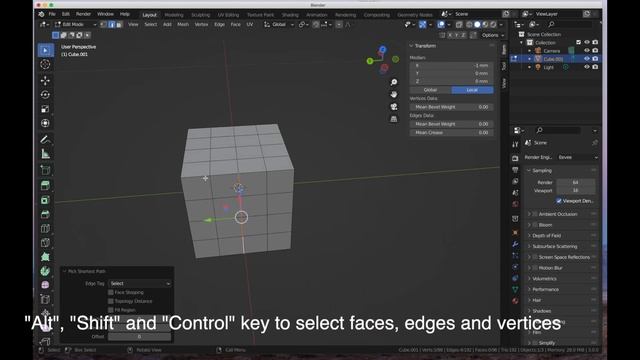The height and width of the screenshot is (360, 640).
Task: Collapse the Collection tree in outliner
Action: tap(521, 42)
